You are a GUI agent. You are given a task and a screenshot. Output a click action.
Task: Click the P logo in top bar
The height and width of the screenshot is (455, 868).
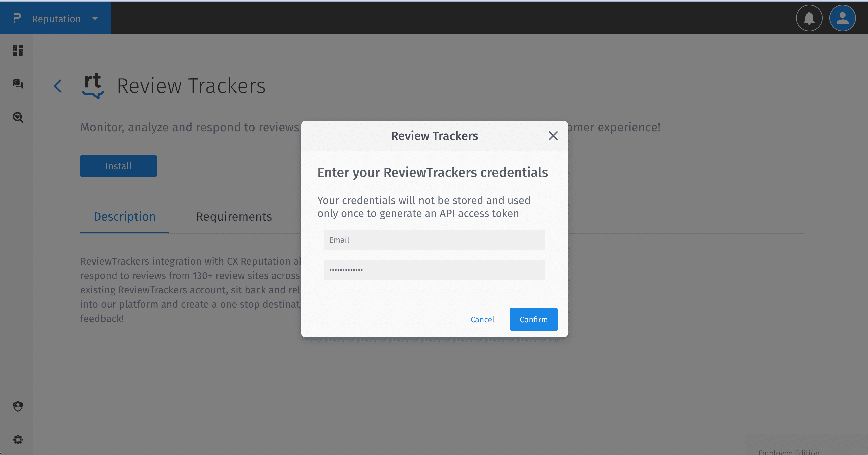click(x=17, y=18)
